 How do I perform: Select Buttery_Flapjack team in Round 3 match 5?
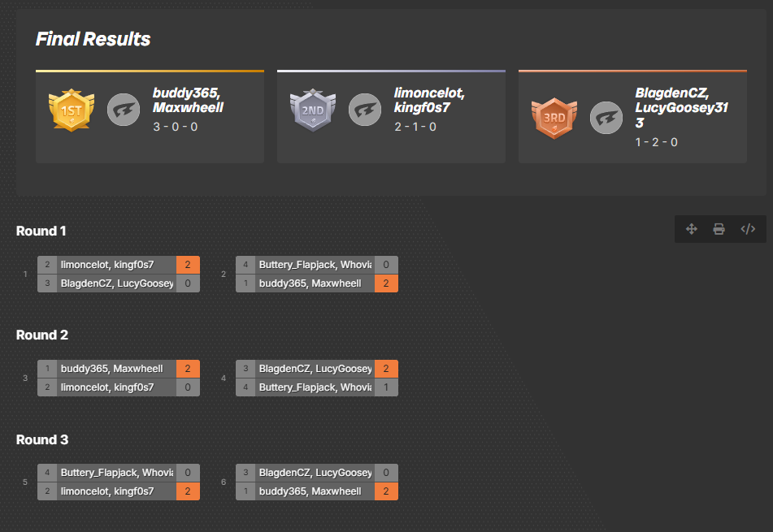click(x=115, y=473)
